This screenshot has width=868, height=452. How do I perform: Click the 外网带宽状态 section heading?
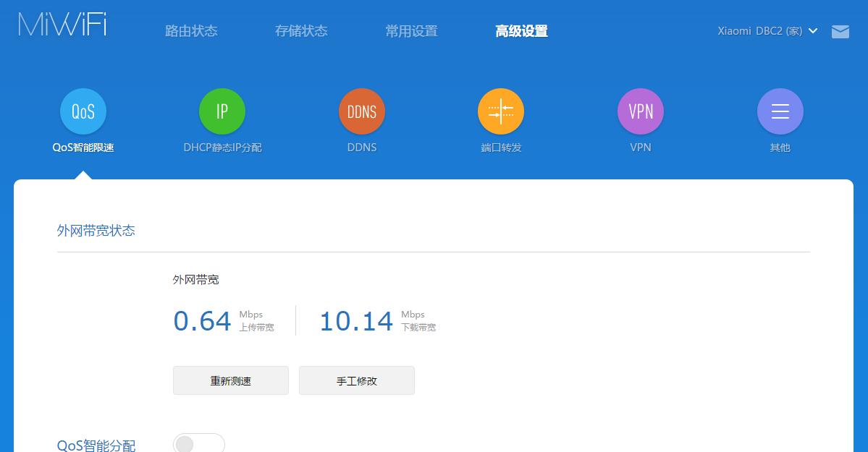tap(96, 230)
